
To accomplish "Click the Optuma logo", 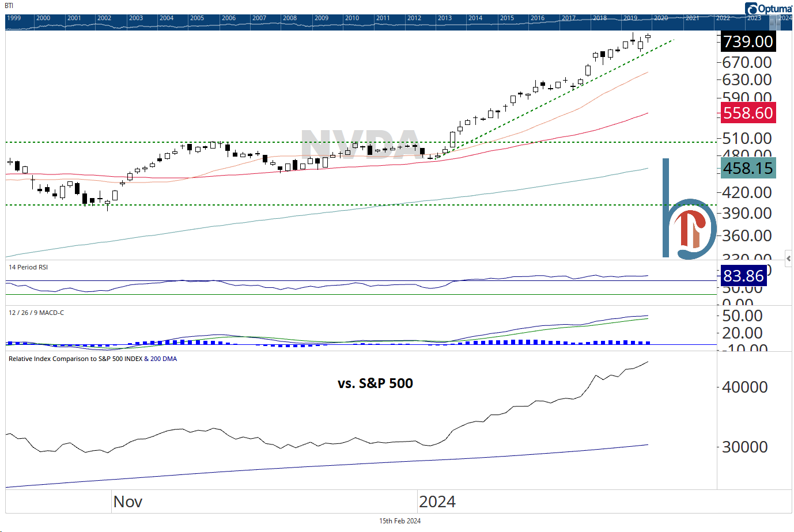I will (769, 8).
